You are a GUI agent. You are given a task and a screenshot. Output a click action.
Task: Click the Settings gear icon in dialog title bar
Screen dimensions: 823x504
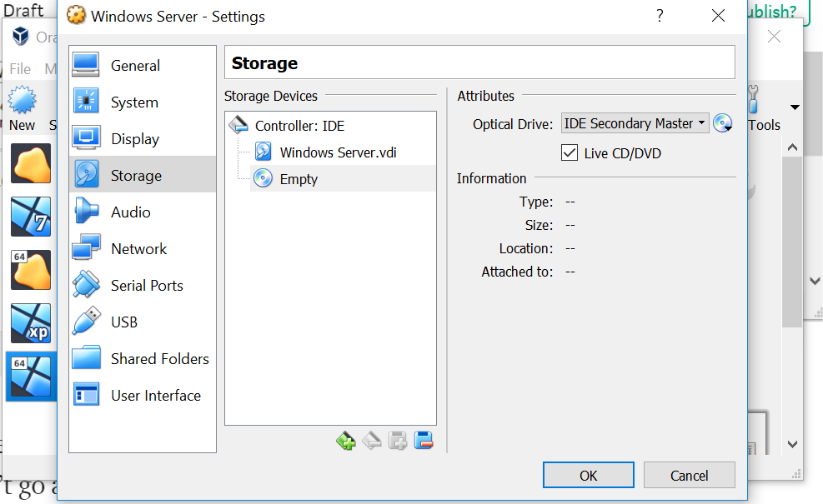[x=76, y=15]
